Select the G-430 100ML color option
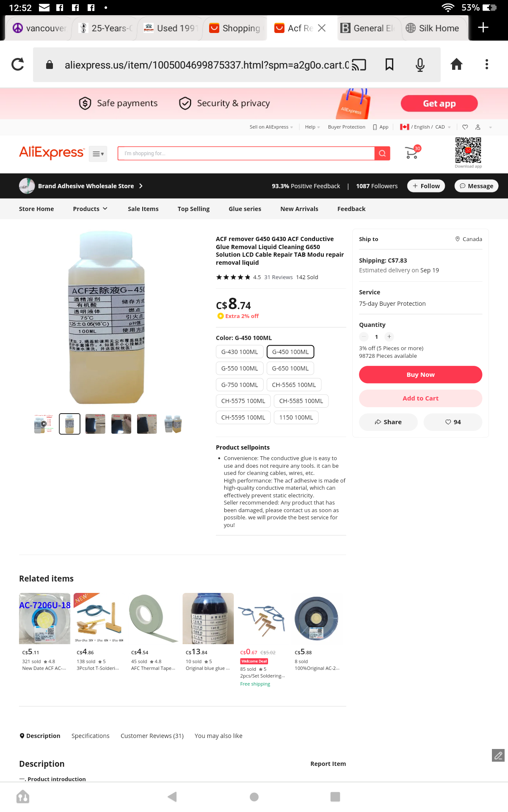The width and height of the screenshot is (508, 812). click(x=240, y=352)
